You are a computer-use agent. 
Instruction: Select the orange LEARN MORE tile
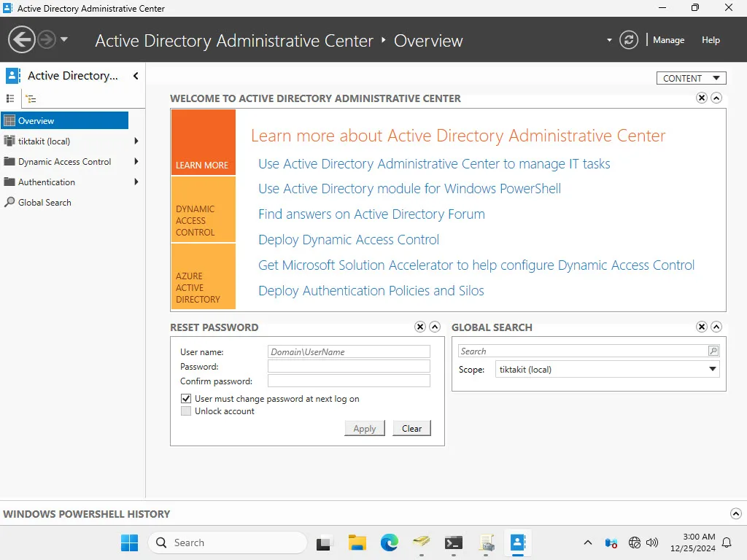[x=203, y=141]
